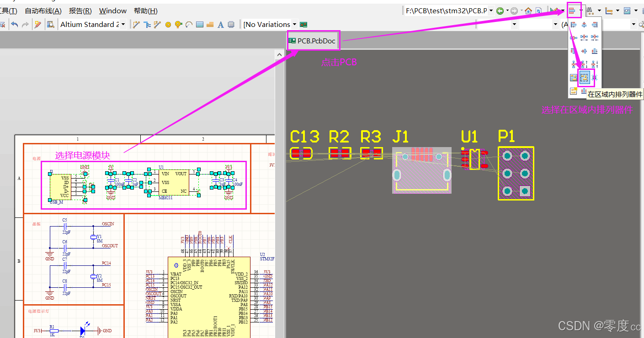644x338 pixels.
Task: Open dropdown arrow beside room tool
Action: coord(636,10)
